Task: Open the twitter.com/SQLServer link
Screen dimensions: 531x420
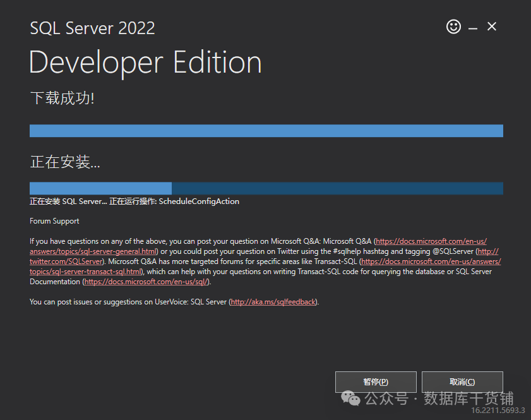Action: coord(66,261)
